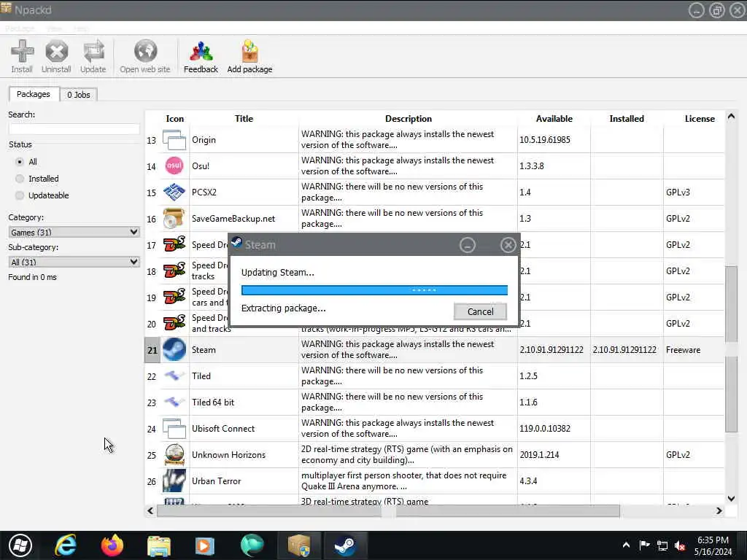Image resolution: width=747 pixels, height=560 pixels.
Task: Select the pink Osu! icon
Action: pyautogui.click(x=174, y=166)
